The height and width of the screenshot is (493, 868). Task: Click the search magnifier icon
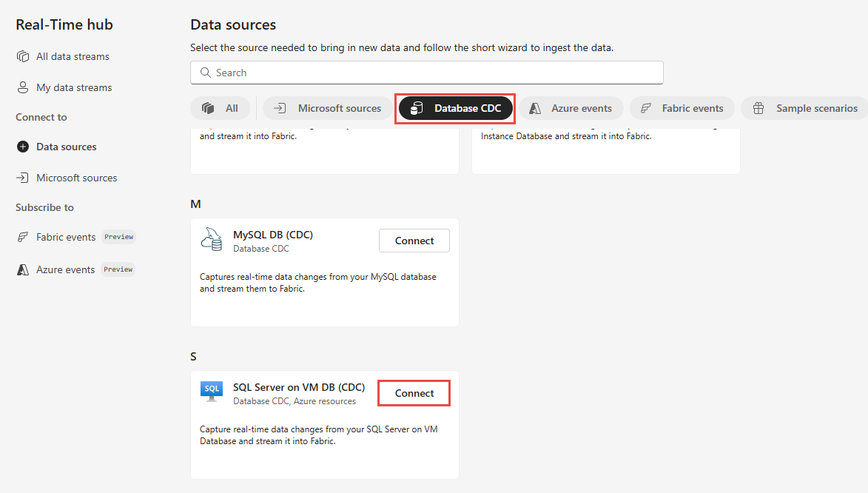pos(206,73)
